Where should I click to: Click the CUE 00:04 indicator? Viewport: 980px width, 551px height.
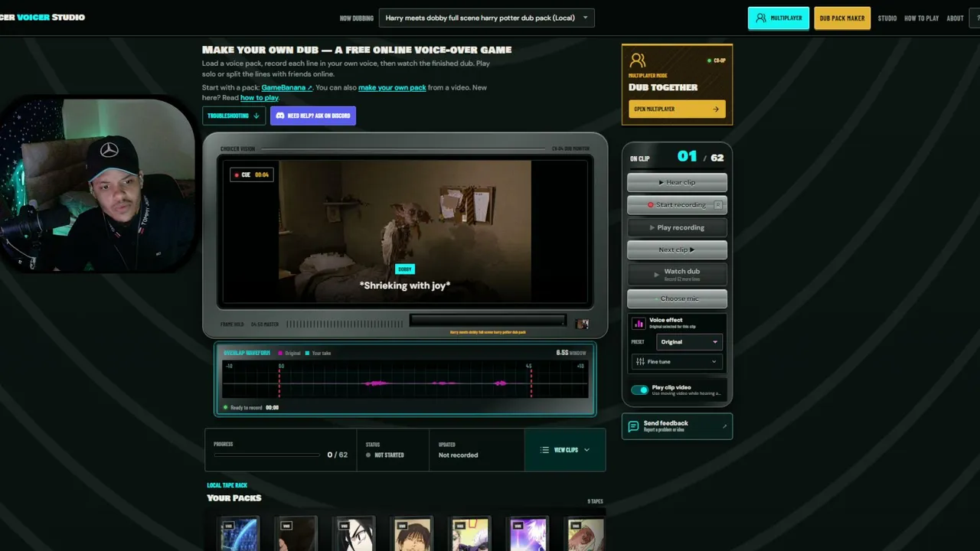[252, 175]
